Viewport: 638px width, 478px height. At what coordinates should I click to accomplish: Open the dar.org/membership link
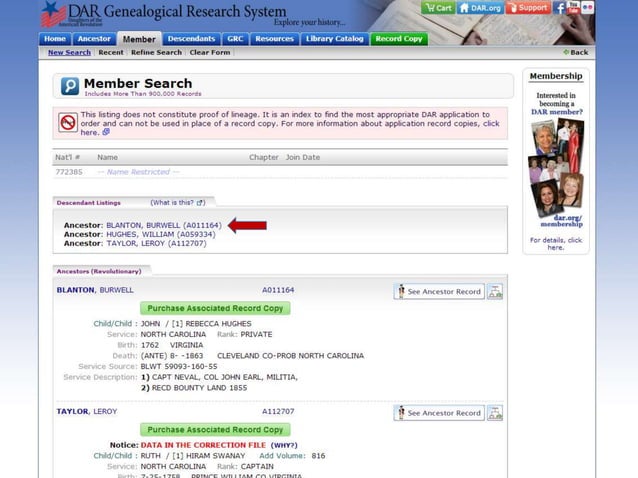tap(562, 221)
